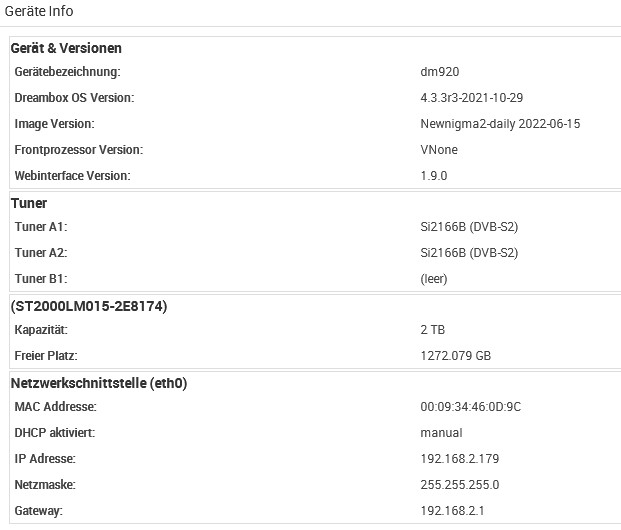This screenshot has height=530, width=621.
Task: Click the Tuner B1 value (leer)
Action: point(434,279)
